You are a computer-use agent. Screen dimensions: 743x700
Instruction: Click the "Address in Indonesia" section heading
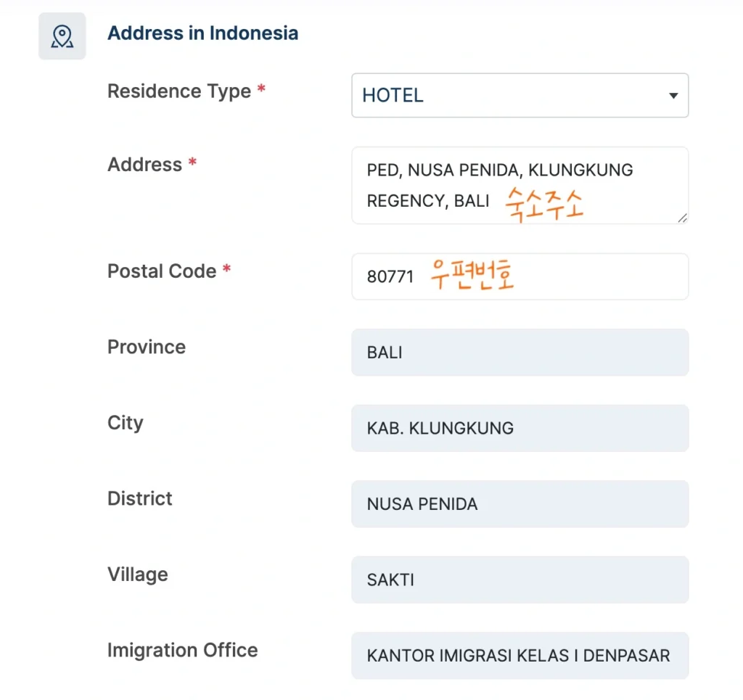(202, 33)
